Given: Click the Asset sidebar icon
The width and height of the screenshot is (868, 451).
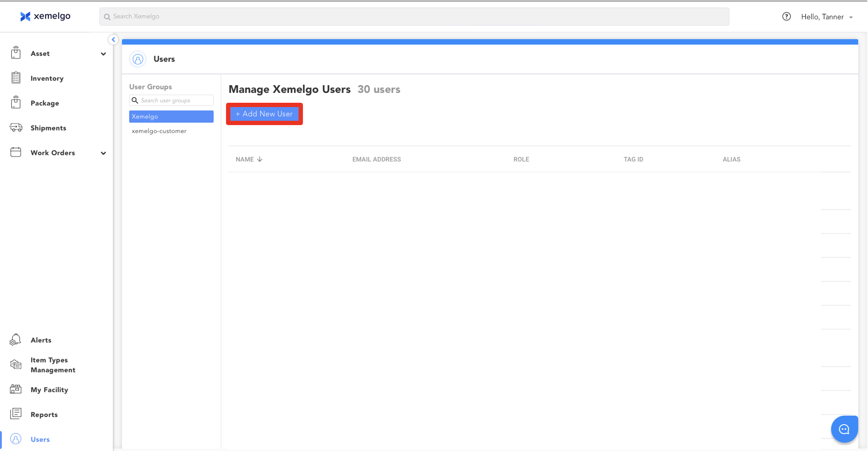Looking at the screenshot, I should [16, 53].
